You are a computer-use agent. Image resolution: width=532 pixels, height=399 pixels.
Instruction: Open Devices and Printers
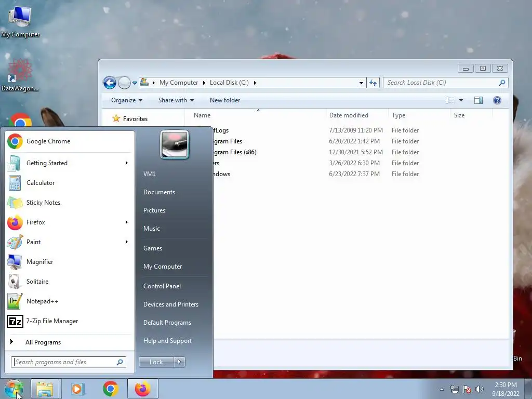pos(170,304)
